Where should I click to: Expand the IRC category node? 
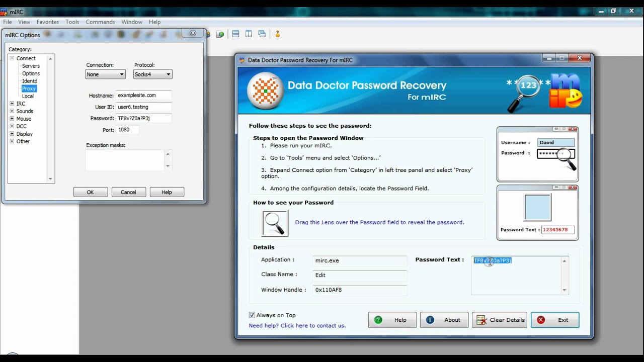click(12, 104)
